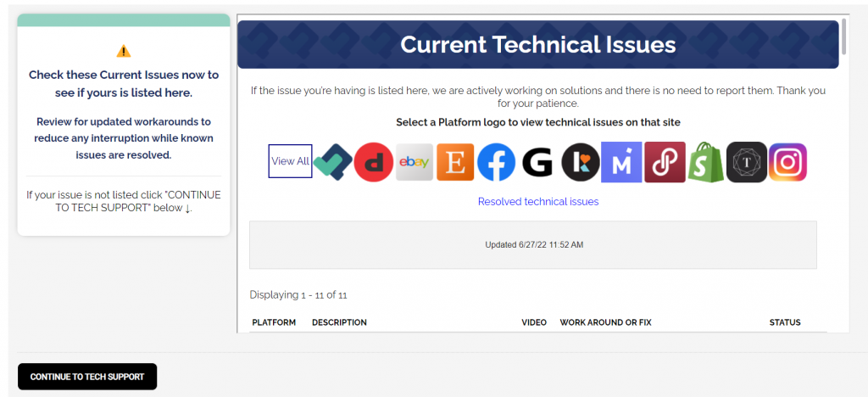The image size is (868, 397).
Task: Filter issues by the List Perfectly checkmark logo
Action: coord(332,162)
